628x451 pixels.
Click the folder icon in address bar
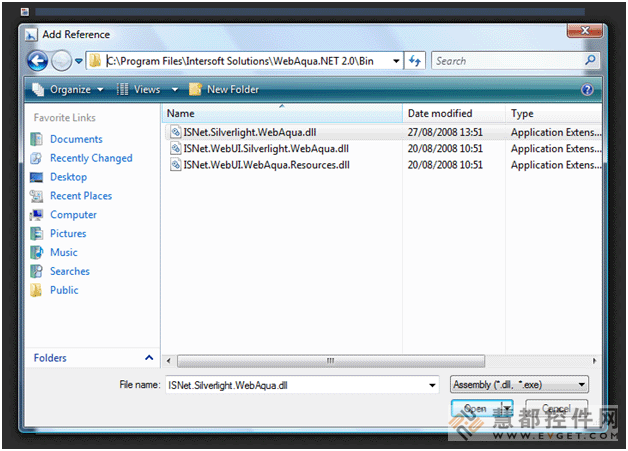coord(95,61)
